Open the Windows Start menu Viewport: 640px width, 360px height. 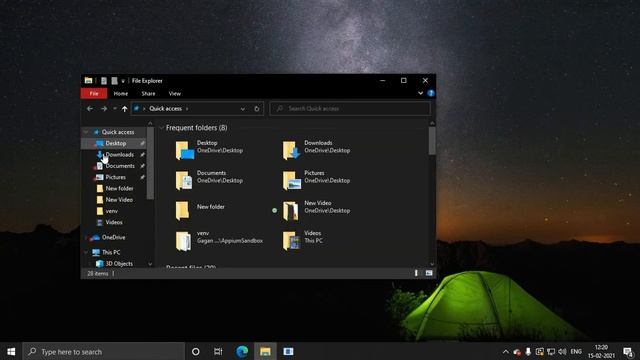[11, 351]
